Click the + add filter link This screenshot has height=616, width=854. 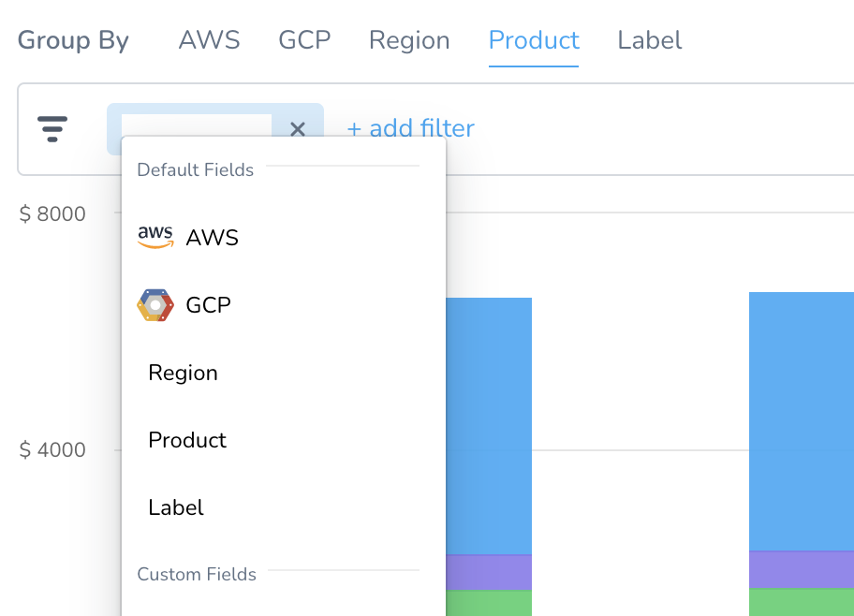click(411, 128)
